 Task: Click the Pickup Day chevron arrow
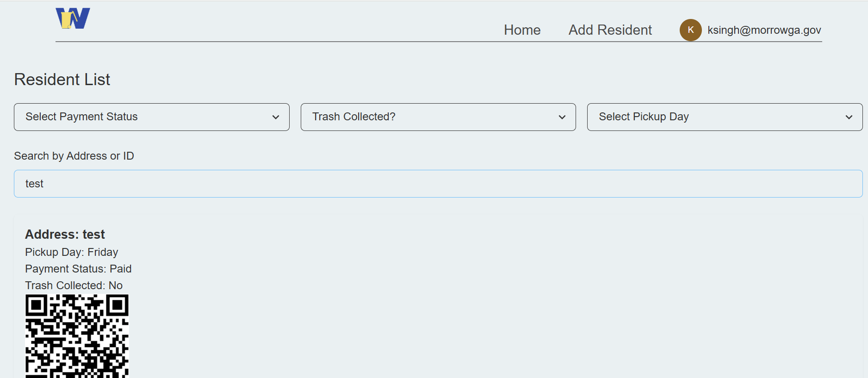849,118
